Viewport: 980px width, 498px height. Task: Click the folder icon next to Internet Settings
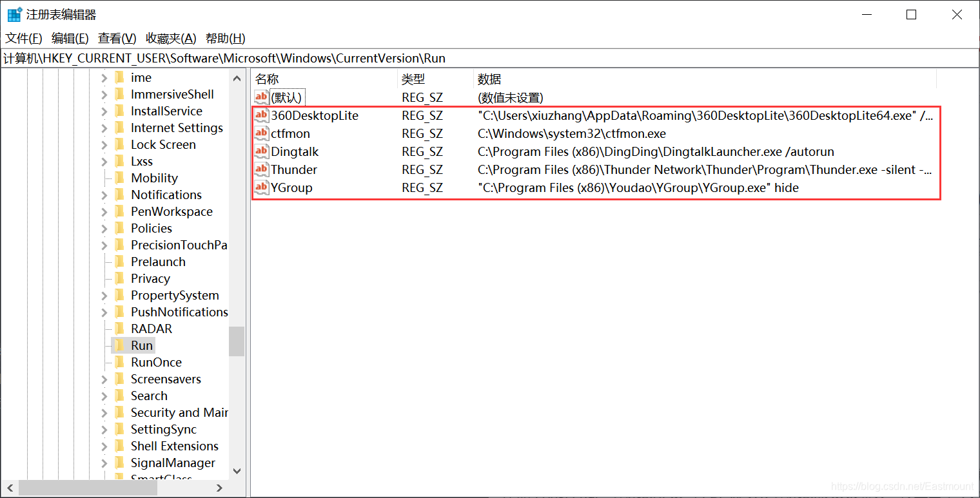119,128
